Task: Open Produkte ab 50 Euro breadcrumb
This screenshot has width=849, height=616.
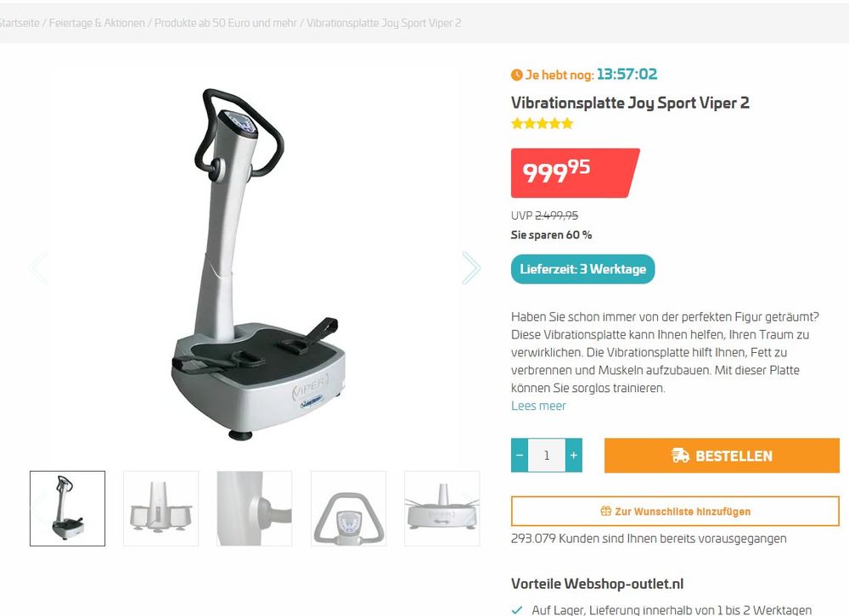Action: pyautogui.click(x=226, y=23)
